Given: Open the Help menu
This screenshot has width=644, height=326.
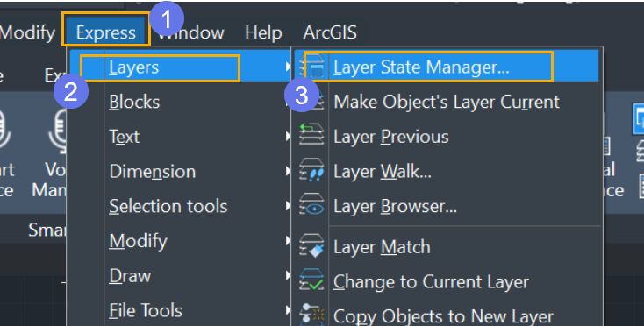Looking at the screenshot, I should click(263, 32).
